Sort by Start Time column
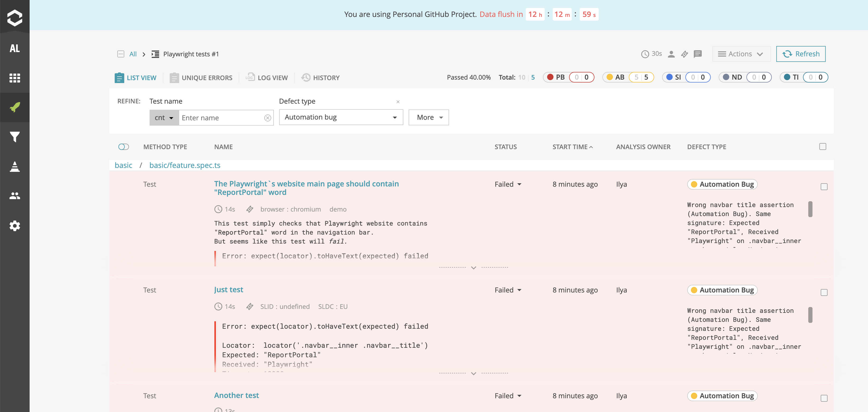868x412 pixels. tap(572, 147)
